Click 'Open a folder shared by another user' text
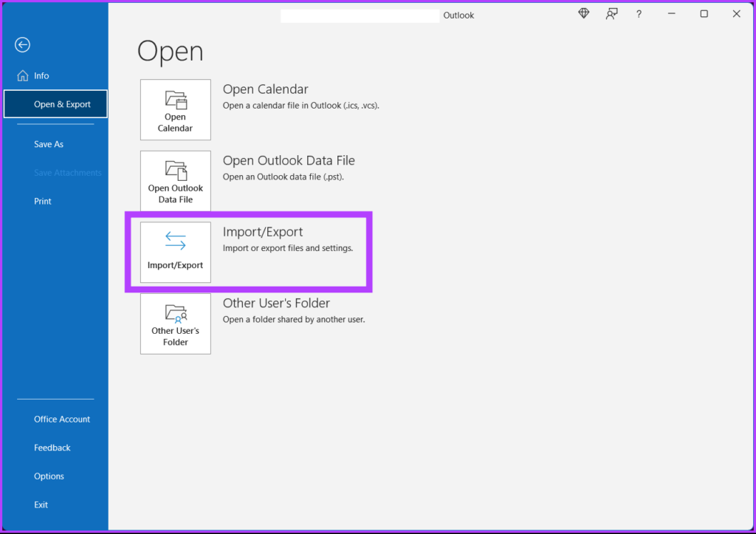 point(294,320)
